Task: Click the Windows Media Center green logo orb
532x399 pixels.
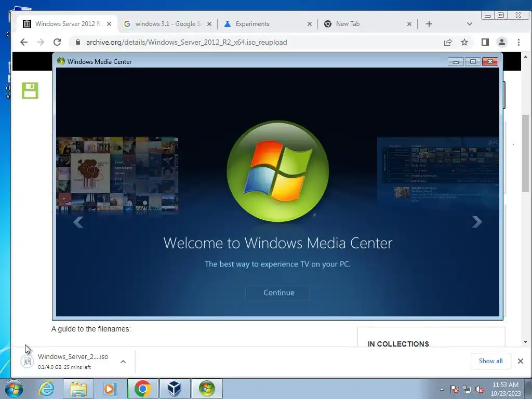Action: [x=278, y=171]
